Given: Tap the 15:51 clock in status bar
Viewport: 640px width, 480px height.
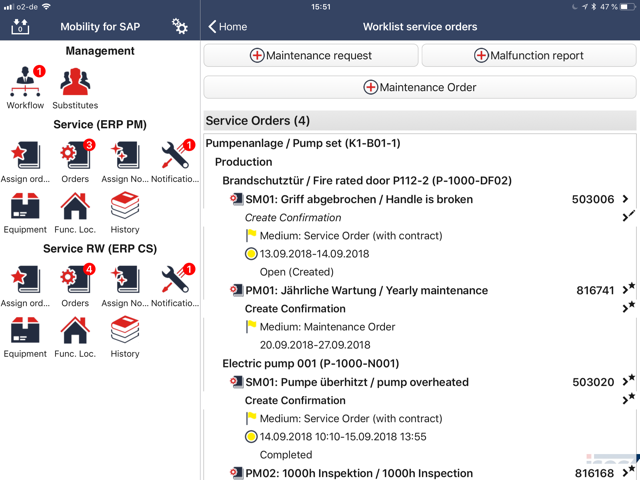Looking at the screenshot, I should [320, 7].
